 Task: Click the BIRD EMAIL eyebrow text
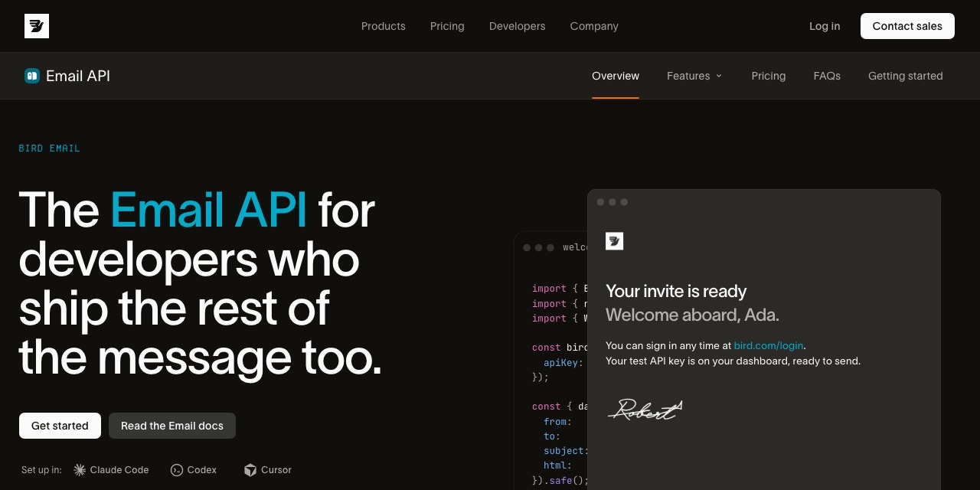pyautogui.click(x=50, y=149)
